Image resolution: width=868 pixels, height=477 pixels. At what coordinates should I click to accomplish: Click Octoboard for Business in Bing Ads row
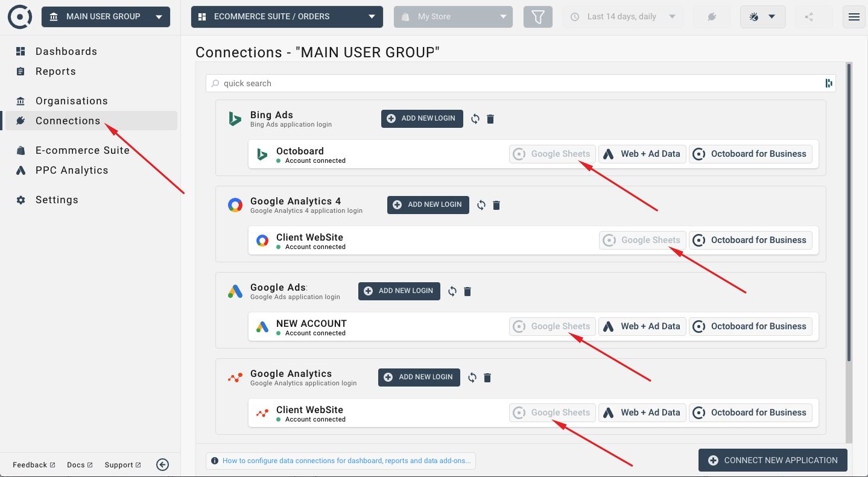(750, 154)
